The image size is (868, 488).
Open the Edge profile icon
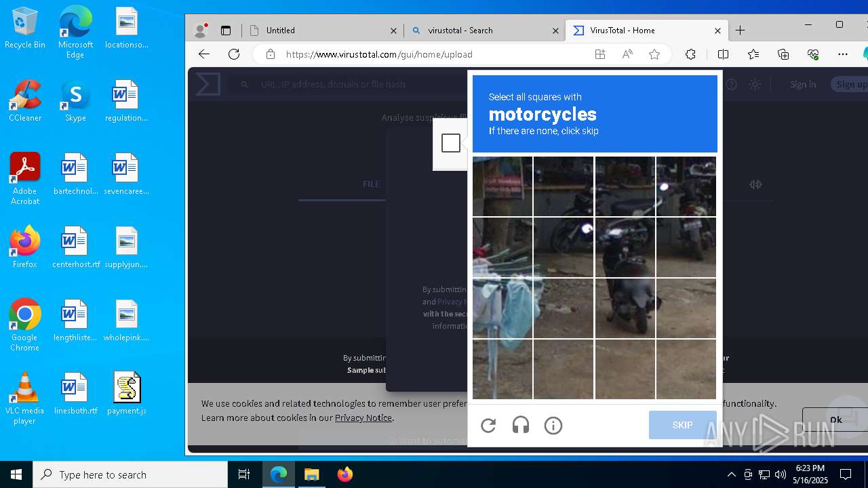(200, 30)
